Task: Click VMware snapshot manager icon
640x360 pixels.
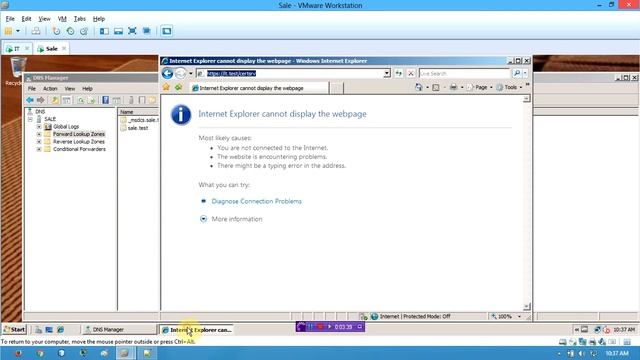Action: click(x=84, y=31)
